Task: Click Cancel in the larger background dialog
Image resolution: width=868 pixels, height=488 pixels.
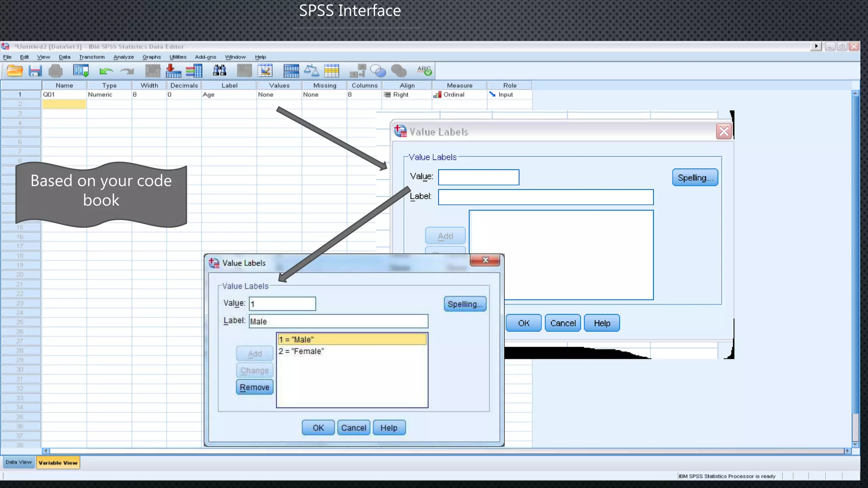Action: pos(563,323)
